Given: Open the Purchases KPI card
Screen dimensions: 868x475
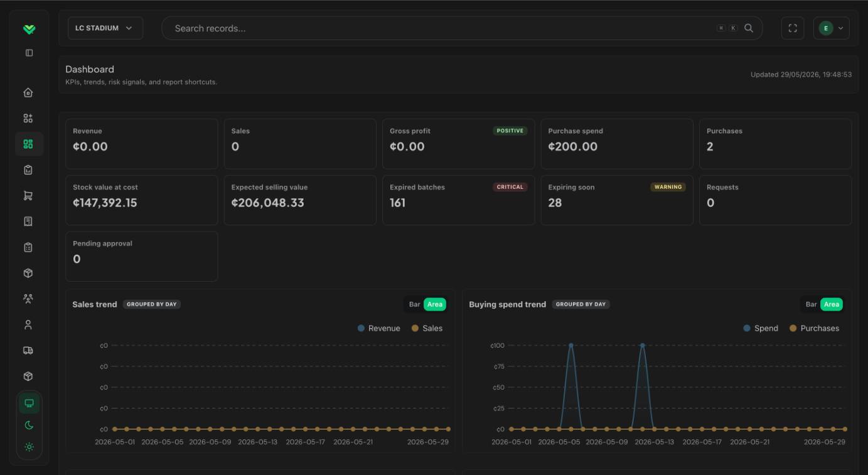Looking at the screenshot, I should (x=775, y=144).
